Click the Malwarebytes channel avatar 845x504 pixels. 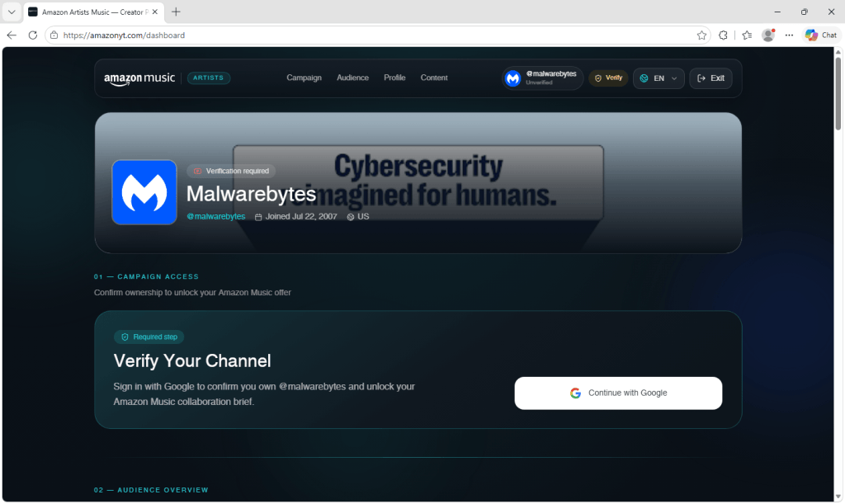[x=144, y=192]
